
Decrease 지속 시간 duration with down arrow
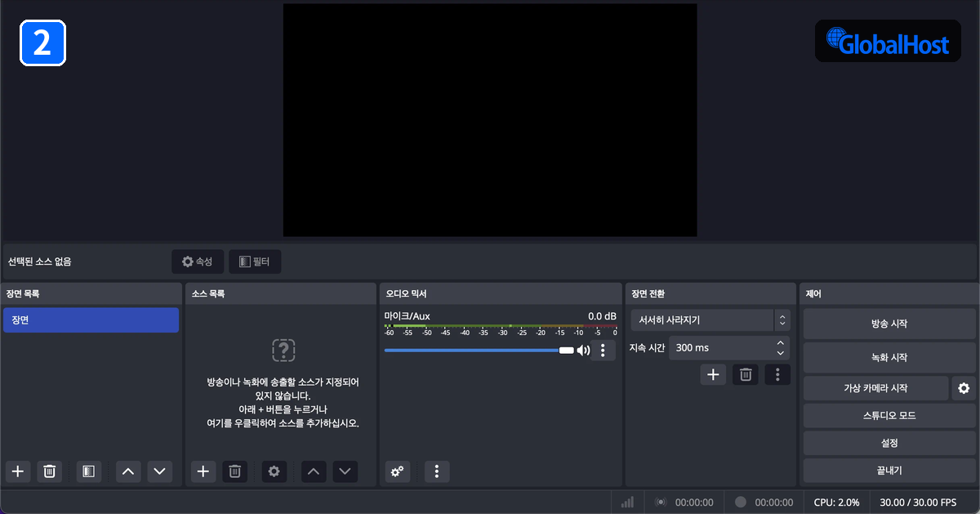pos(781,353)
